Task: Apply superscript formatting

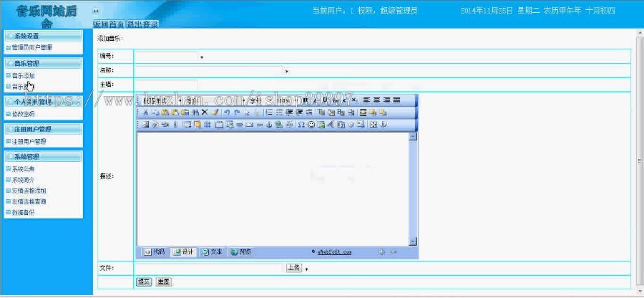Action: point(345,100)
